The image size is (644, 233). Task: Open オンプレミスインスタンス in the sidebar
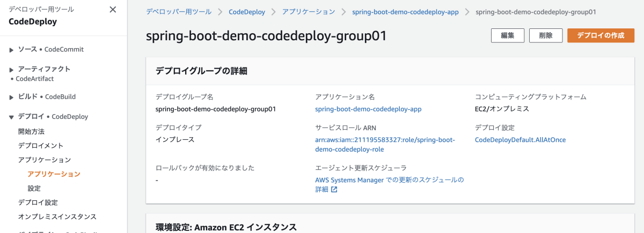[x=57, y=216]
